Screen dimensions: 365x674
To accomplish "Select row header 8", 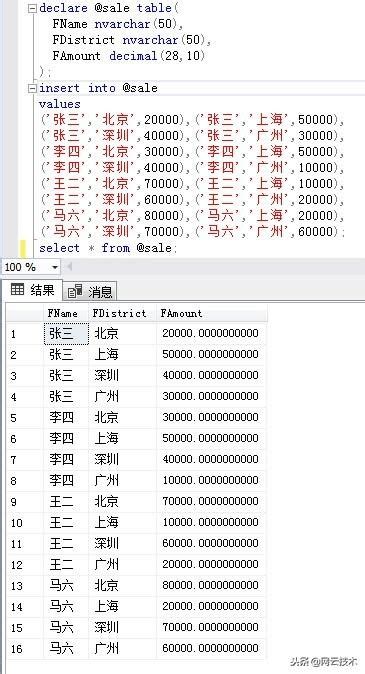I will coord(25,480).
